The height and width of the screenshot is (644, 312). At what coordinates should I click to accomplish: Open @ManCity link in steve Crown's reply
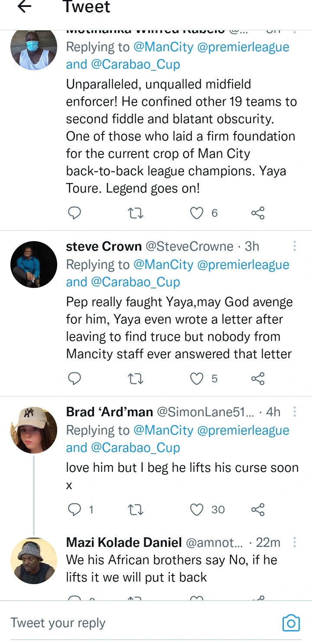[163, 265]
